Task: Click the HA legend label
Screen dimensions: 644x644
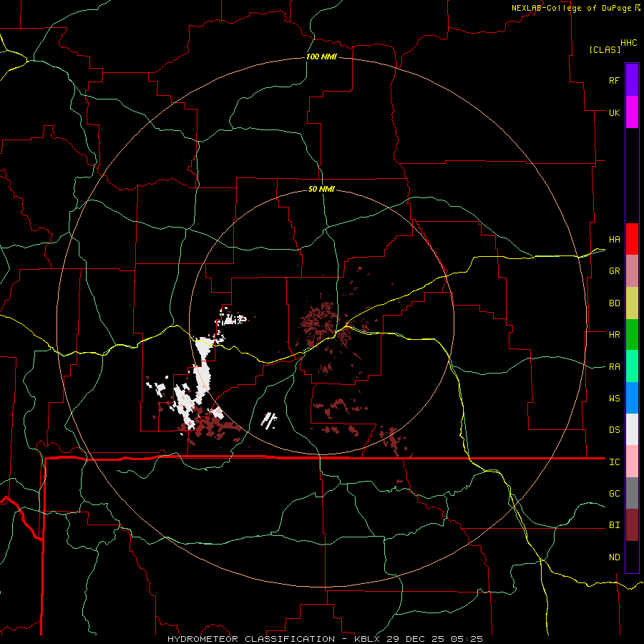Action: click(614, 240)
